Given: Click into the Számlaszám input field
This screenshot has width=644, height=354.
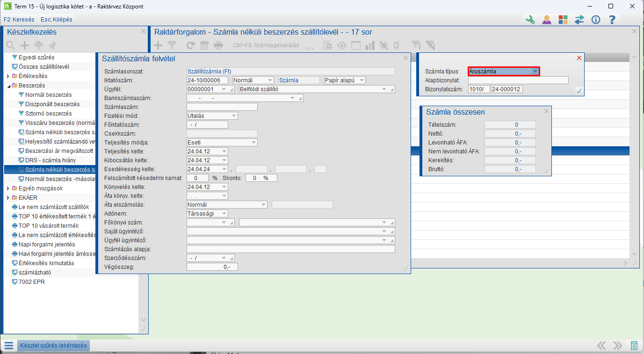Looking at the screenshot, I should pyautogui.click(x=222, y=107).
